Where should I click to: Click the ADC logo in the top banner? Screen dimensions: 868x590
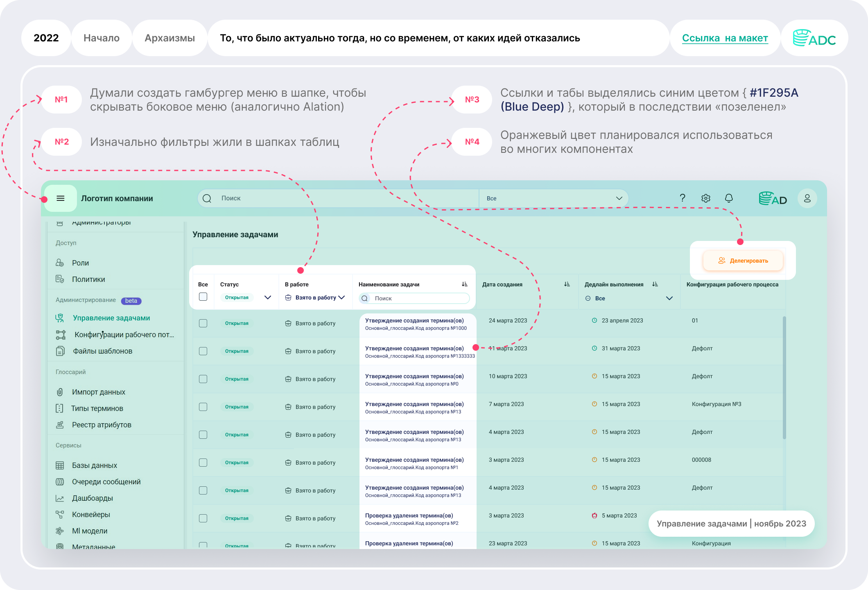(814, 38)
